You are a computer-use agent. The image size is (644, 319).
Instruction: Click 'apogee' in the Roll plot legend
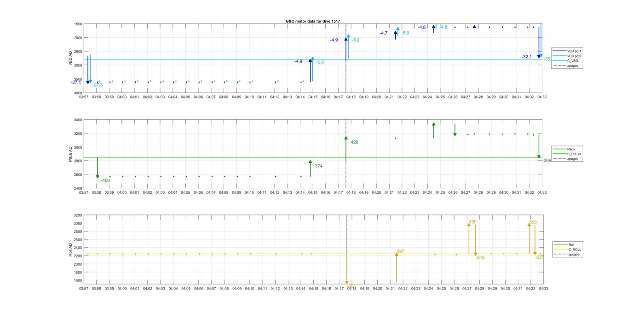click(567, 255)
